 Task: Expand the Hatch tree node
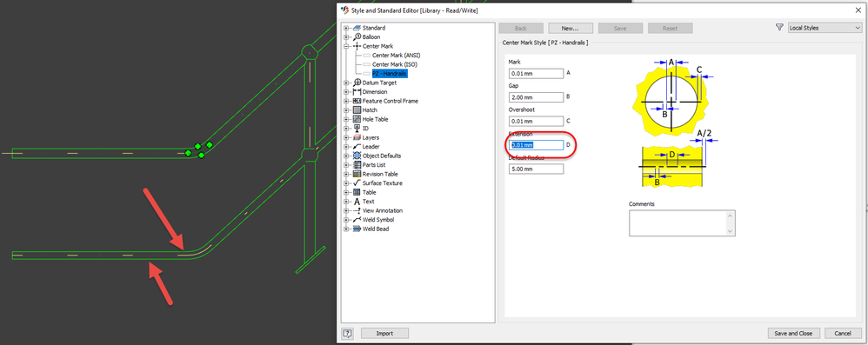coord(346,110)
